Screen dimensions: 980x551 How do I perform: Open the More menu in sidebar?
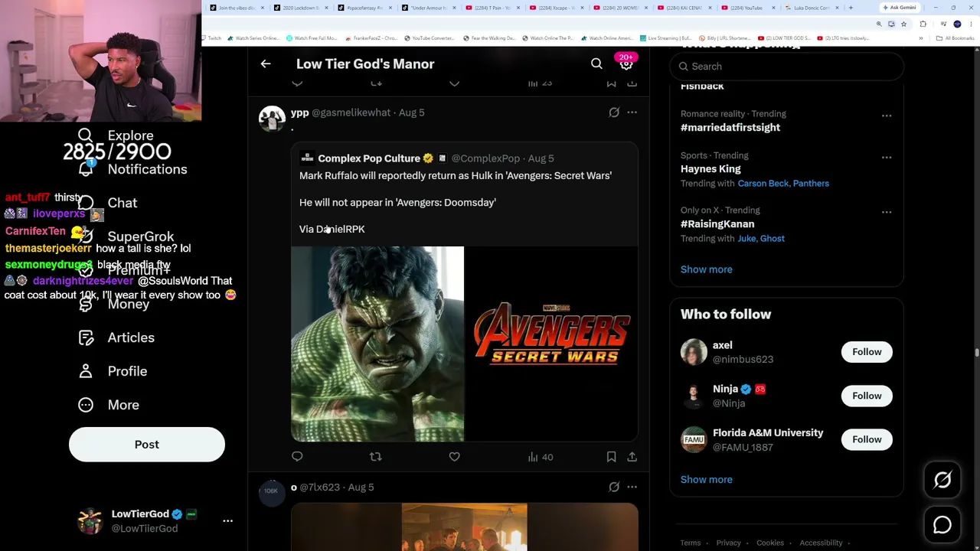pos(109,405)
